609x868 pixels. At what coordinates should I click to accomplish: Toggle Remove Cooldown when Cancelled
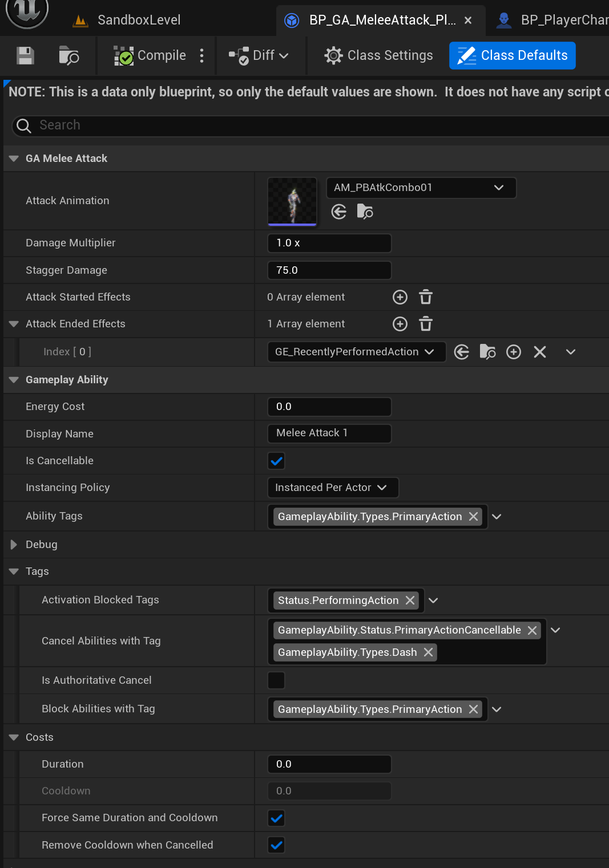(x=276, y=845)
